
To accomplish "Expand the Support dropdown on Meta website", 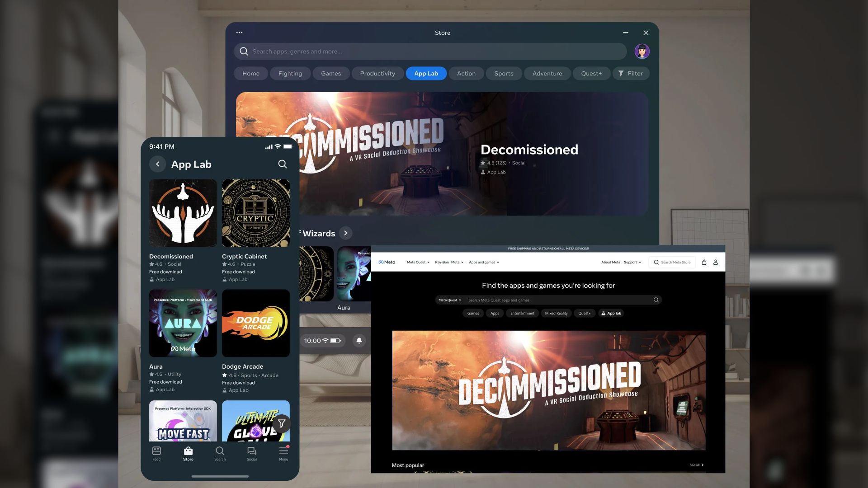I will [x=632, y=262].
